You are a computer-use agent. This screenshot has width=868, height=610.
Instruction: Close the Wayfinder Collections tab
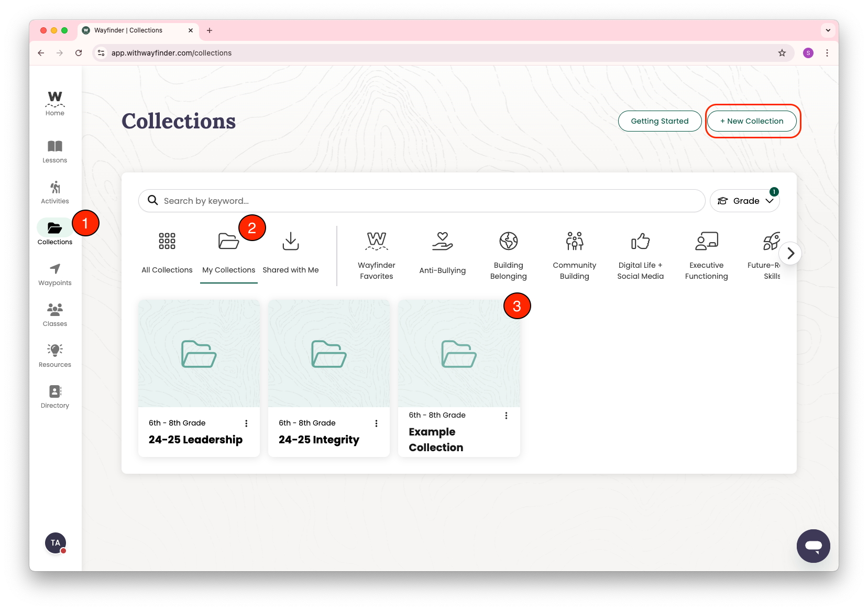[191, 30]
